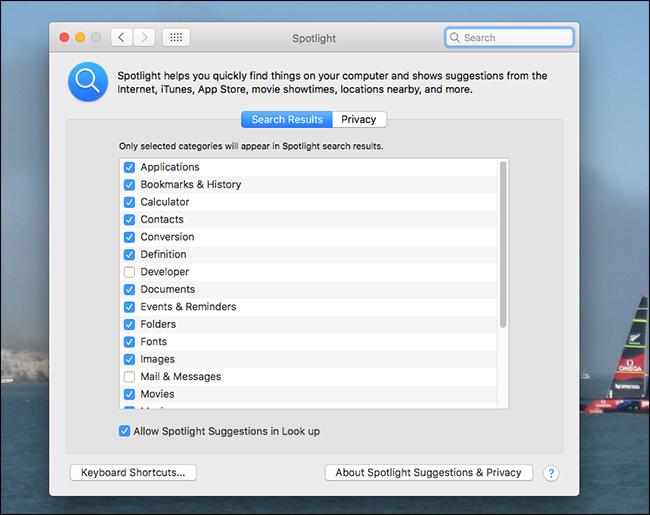
Task: Toggle Events & Reminders checkbox
Action: tap(129, 307)
